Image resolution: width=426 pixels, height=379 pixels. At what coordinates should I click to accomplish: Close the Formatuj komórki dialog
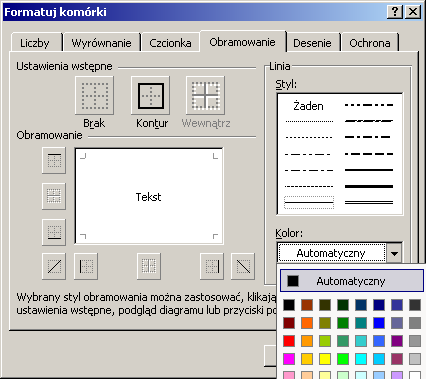coord(413,12)
